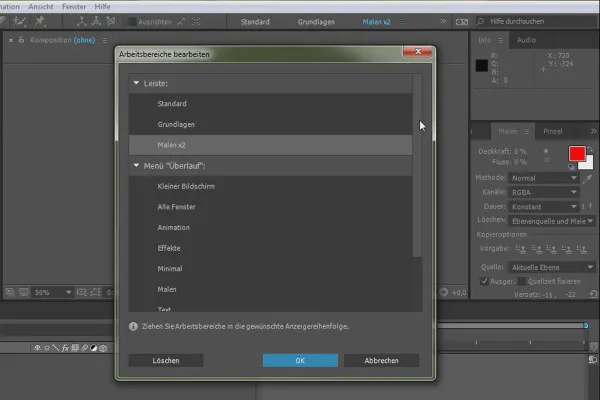Open the Info panel menu icon
Image resolution: width=600 pixels, height=400 pixels.
pyautogui.click(x=501, y=40)
